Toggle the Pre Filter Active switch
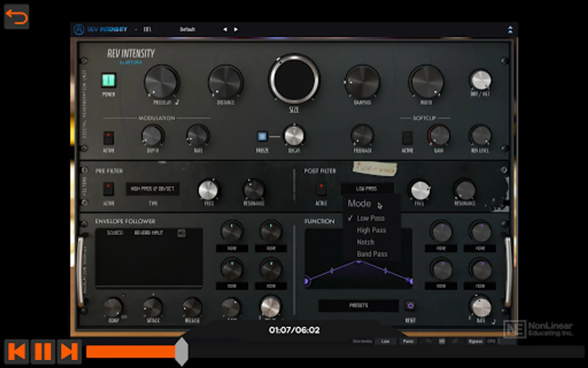This screenshot has width=588, height=368. (x=108, y=189)
